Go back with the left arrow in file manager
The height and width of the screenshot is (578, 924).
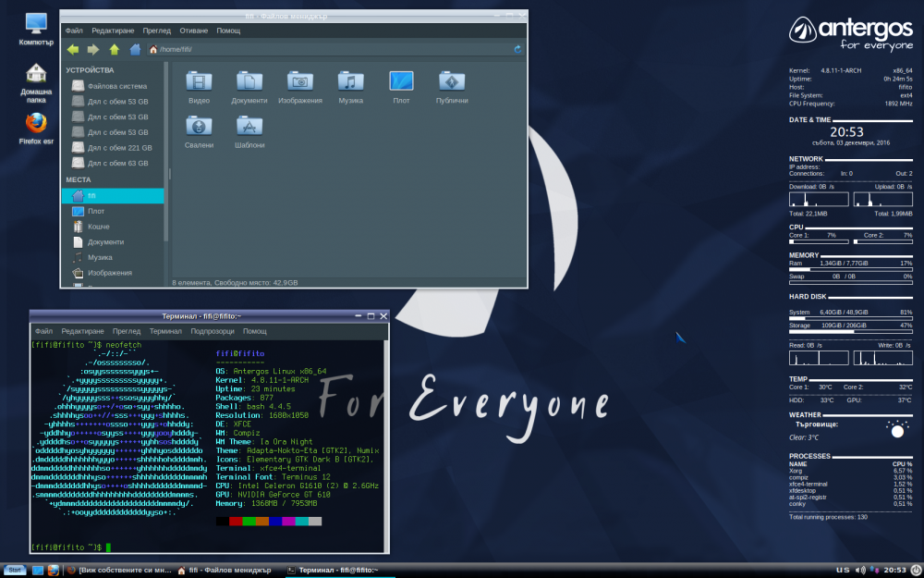point(73,50)
